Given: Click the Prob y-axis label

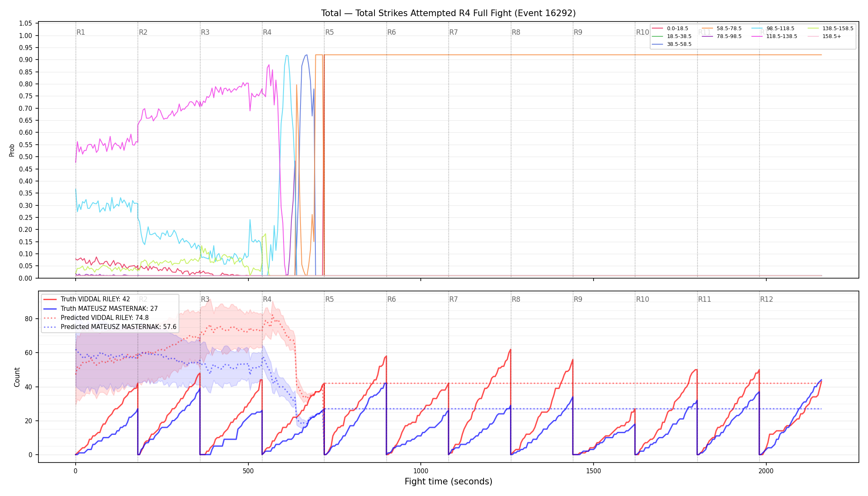Looking at the screenshot, I should [12, 150].
